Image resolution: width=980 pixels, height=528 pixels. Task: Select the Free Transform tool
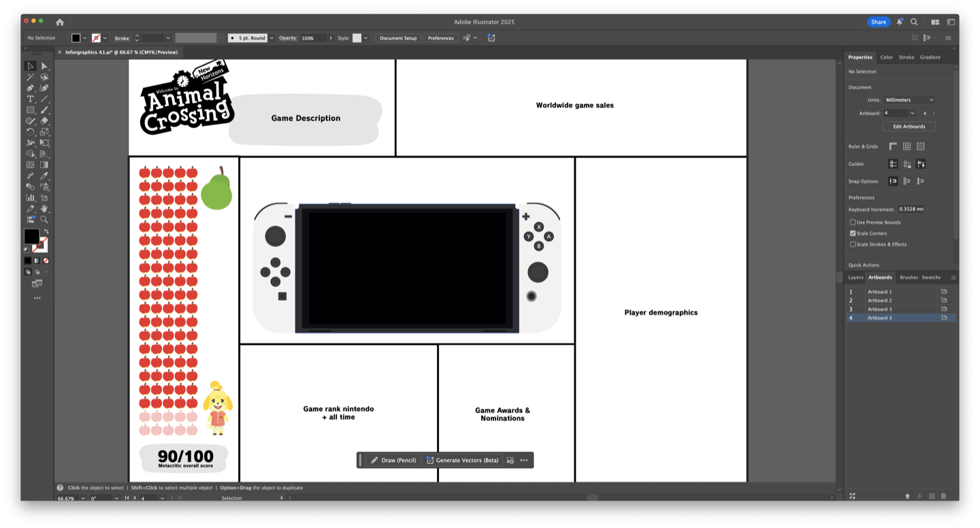pyautogui.click(x=44, y=142)
